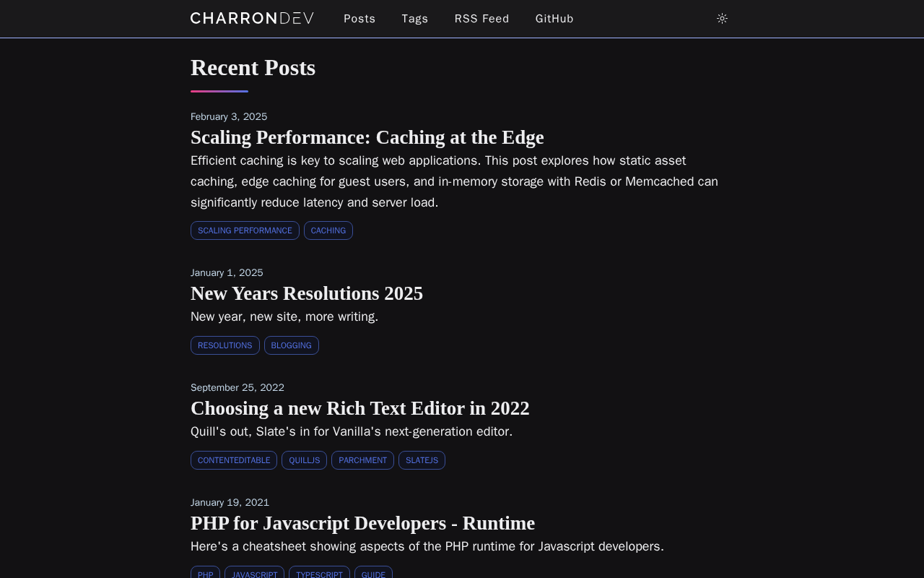Choose the PARCHMENT tag
Viewport: 924px width, 578px height.
coord(362,460)
